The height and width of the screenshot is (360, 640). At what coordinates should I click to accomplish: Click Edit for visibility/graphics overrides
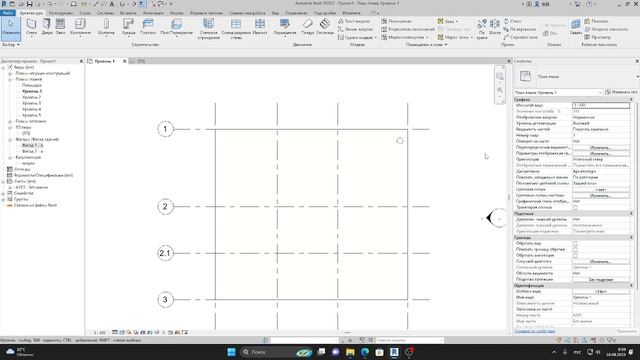[601, 147]
